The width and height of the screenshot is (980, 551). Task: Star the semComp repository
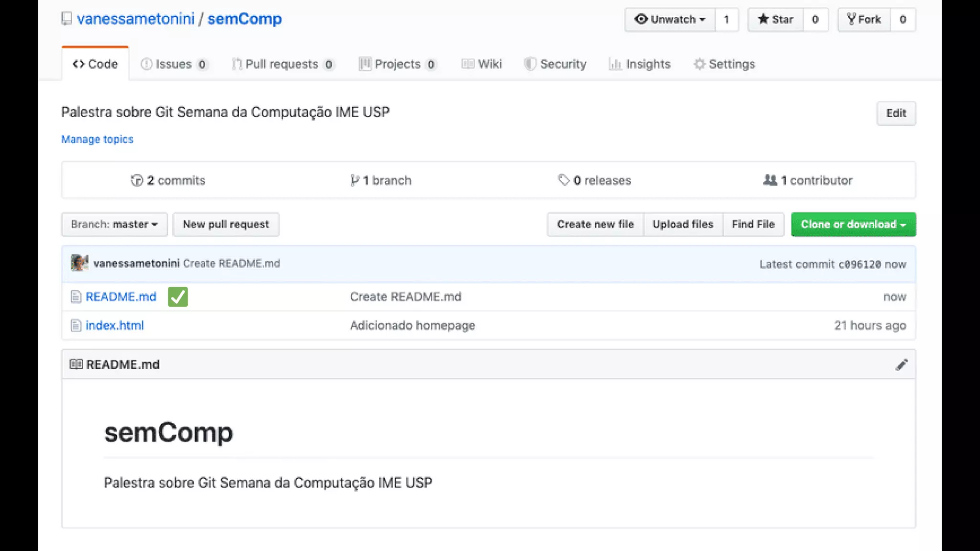coord(775,20)
